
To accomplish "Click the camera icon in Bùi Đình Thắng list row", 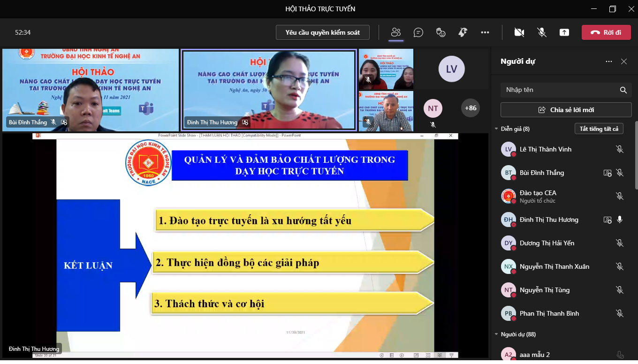I will pos(608,173).
